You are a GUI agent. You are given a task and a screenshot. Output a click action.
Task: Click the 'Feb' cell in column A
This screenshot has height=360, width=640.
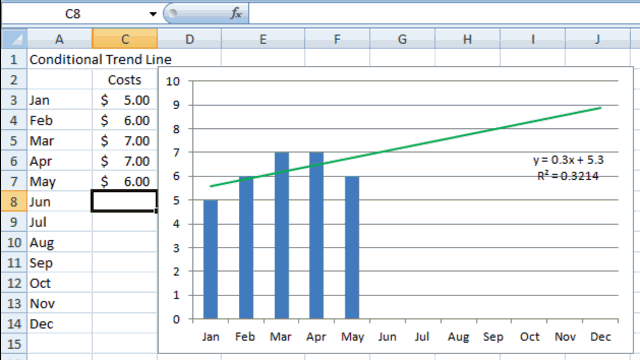coord(60,120)
